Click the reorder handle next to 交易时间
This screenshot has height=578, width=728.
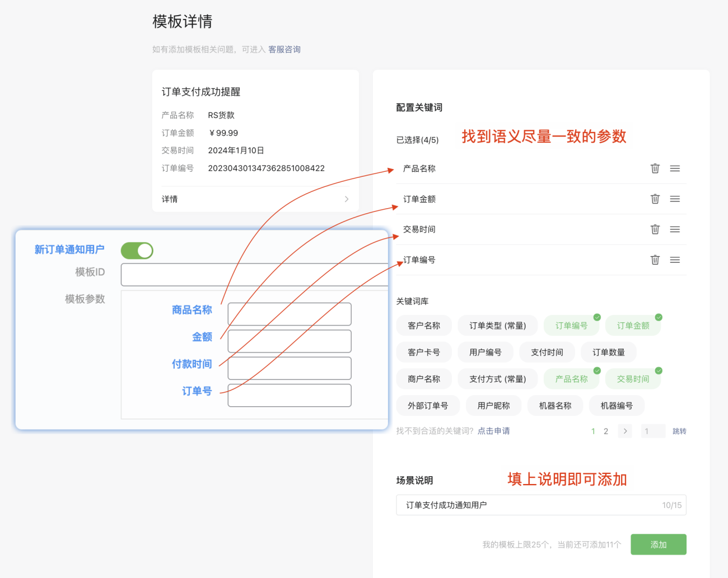click(675, 229)
